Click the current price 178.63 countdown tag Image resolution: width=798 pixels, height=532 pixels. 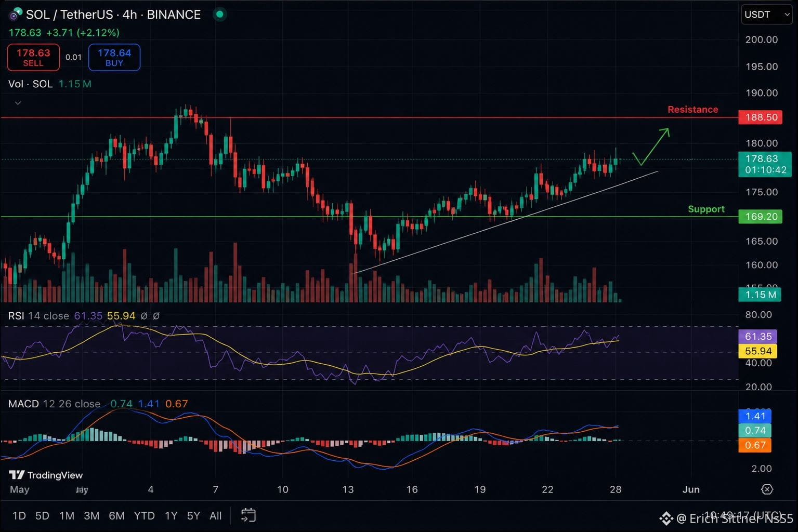click(x=764, y=164)
